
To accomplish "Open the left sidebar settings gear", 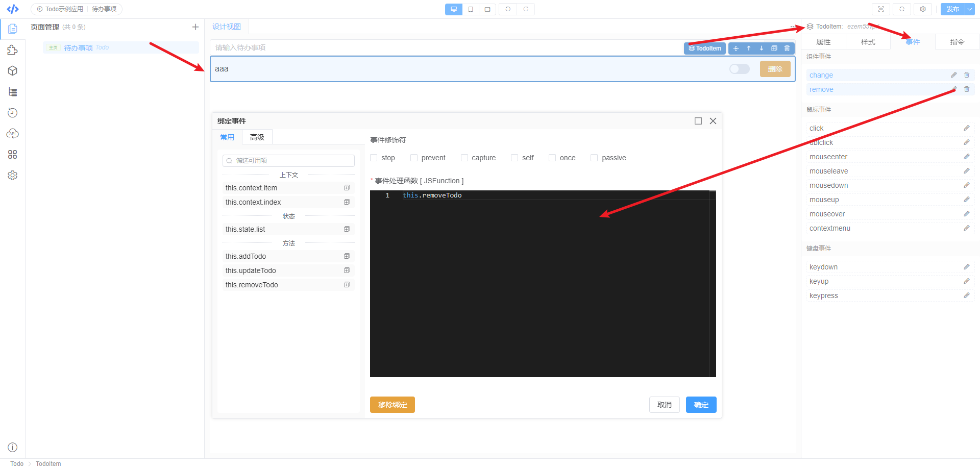I will point(13,176).
